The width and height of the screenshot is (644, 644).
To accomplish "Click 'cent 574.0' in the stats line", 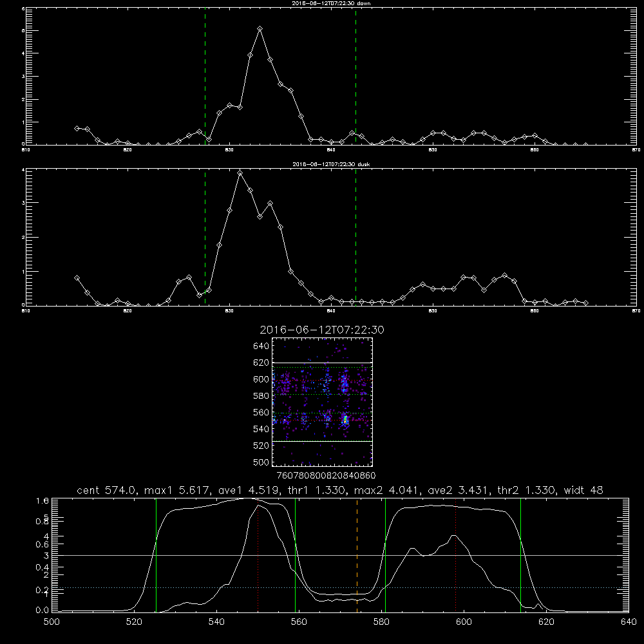I will click(108, 490).
